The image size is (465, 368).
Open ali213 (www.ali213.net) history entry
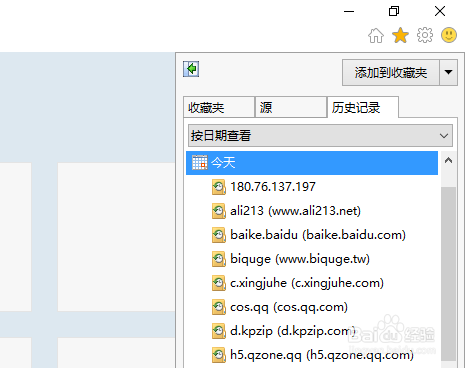tap(295, 211)
